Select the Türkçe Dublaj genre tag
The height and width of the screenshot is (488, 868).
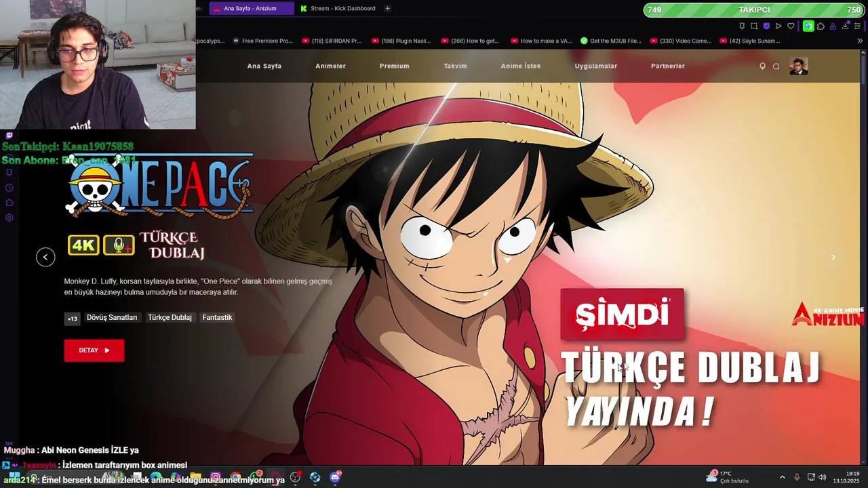point(170,317)
